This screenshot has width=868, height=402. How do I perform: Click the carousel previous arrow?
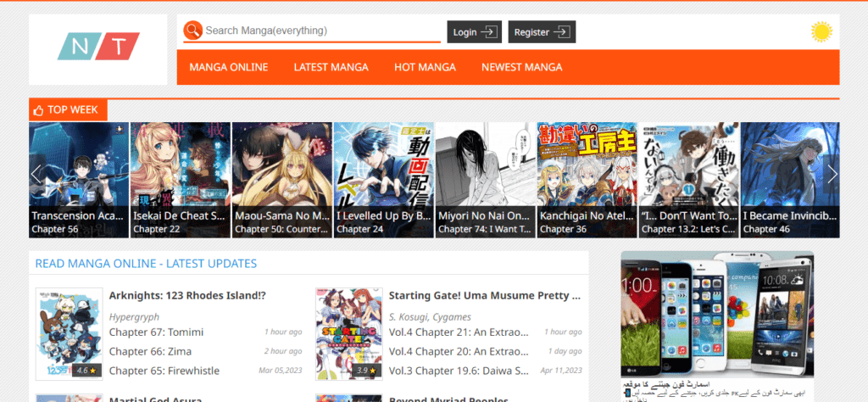(36, 175)
